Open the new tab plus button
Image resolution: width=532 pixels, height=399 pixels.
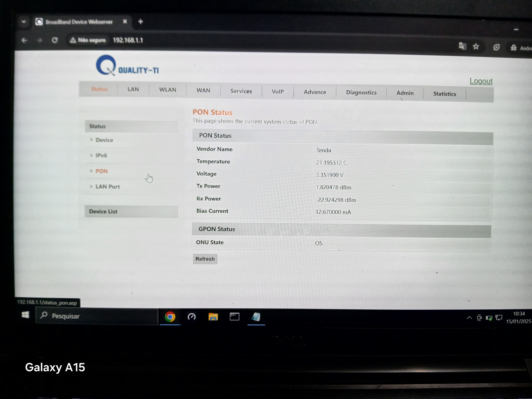pos(141,22)
